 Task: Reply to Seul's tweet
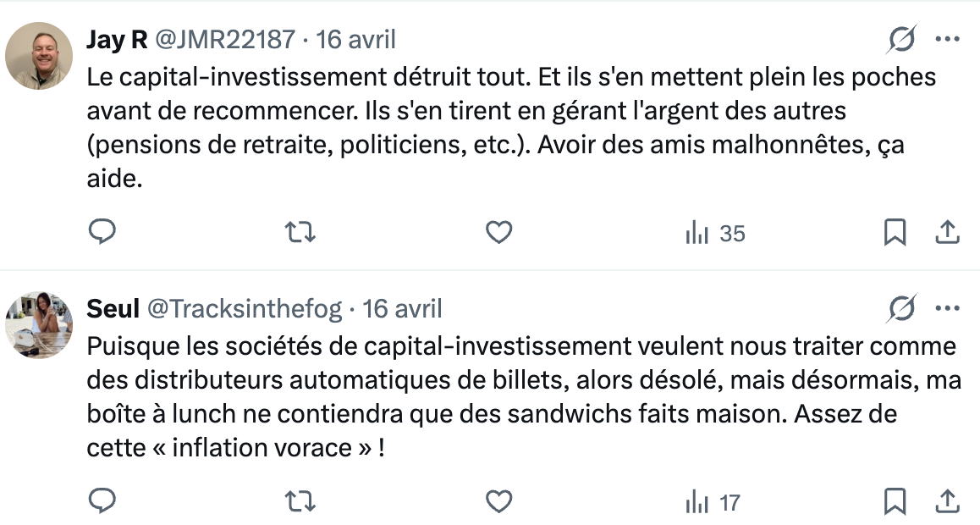(102, 501)
